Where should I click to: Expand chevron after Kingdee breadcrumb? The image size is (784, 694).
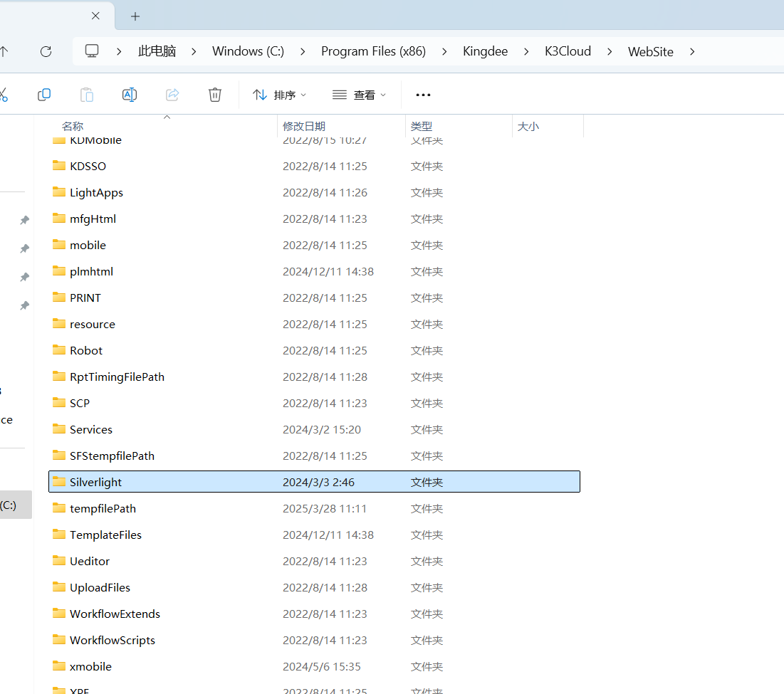click(526, 51)
